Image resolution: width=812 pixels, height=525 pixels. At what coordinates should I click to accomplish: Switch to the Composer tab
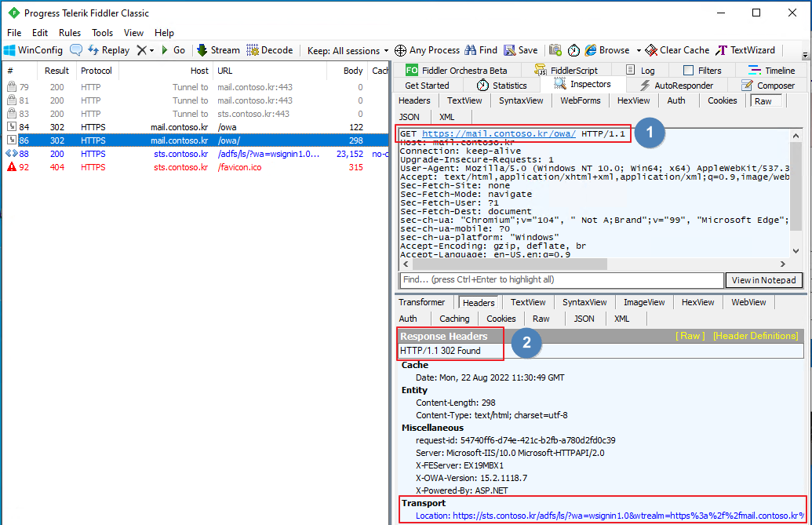tap(768, 86)
